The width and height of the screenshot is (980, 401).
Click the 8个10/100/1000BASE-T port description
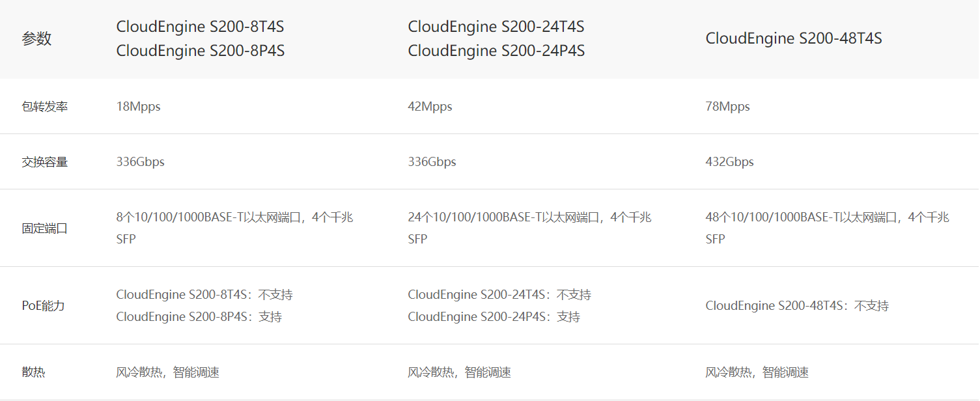(x=234, y=218)
